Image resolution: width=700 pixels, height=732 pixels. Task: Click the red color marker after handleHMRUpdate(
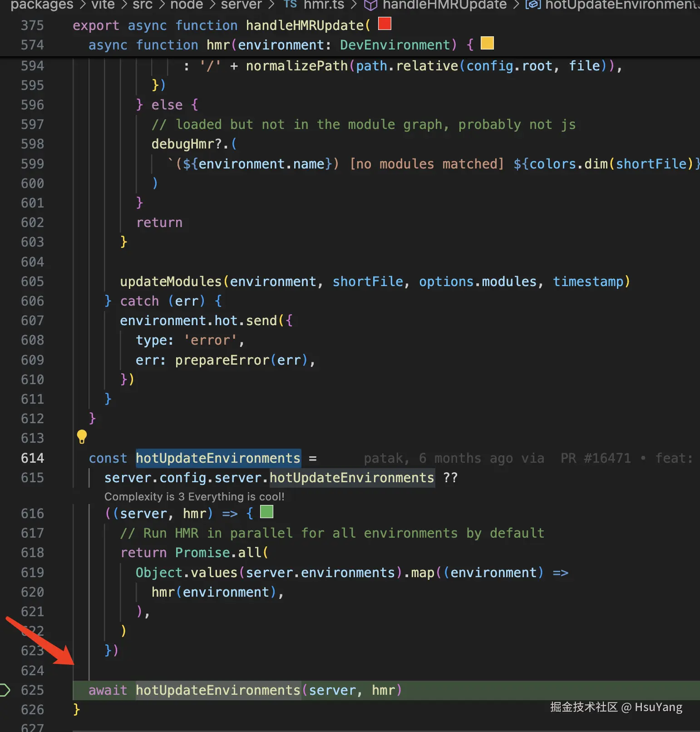(385, 23)
